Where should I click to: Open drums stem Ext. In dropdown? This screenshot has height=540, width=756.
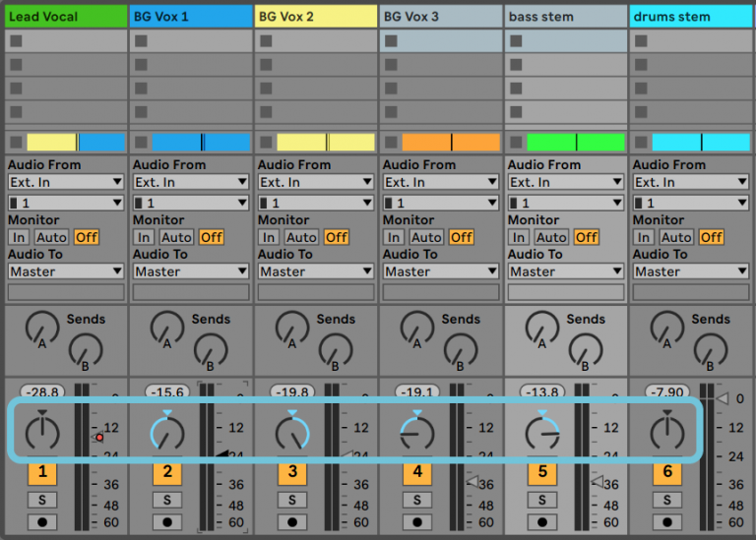[690, 182]
